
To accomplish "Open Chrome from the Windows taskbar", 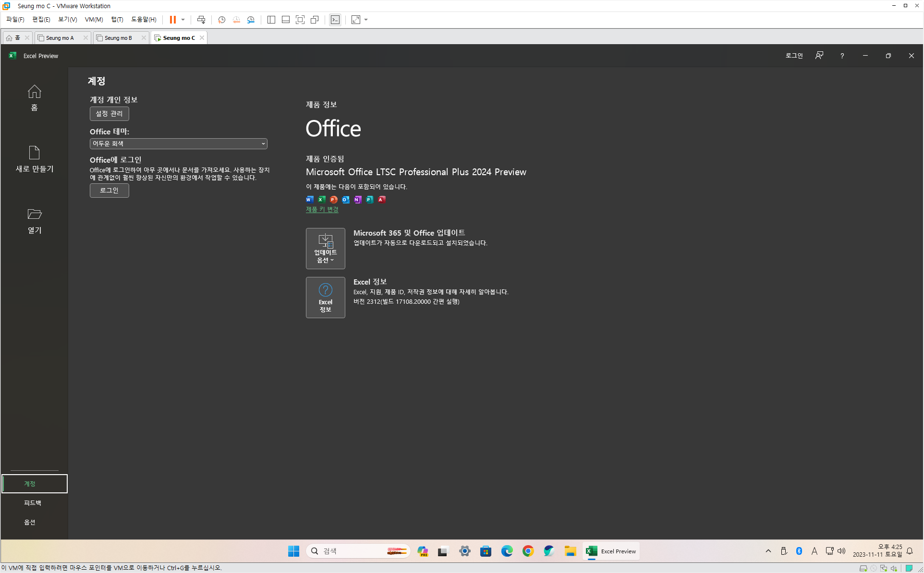I will [x=528, y=551].
